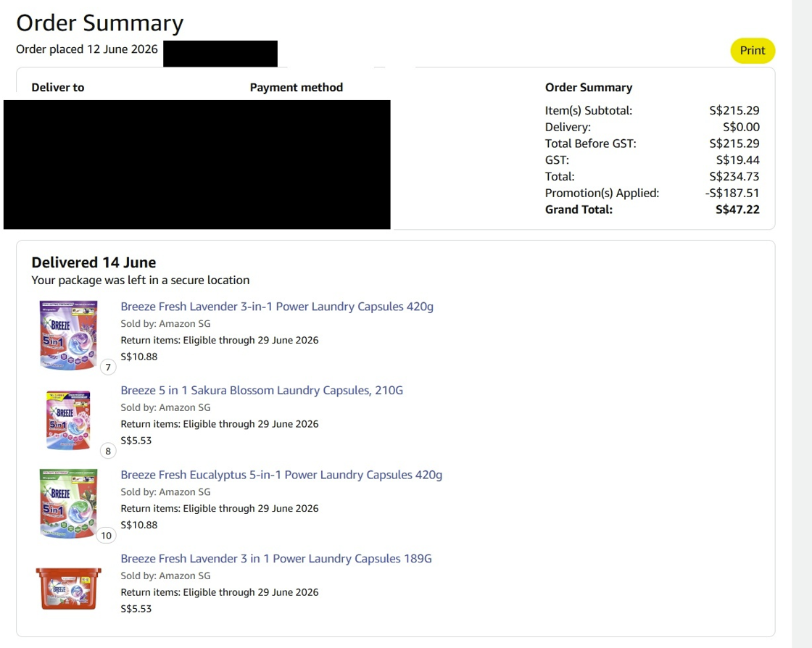Click the quantity badge showing 8

click(108, 451)
